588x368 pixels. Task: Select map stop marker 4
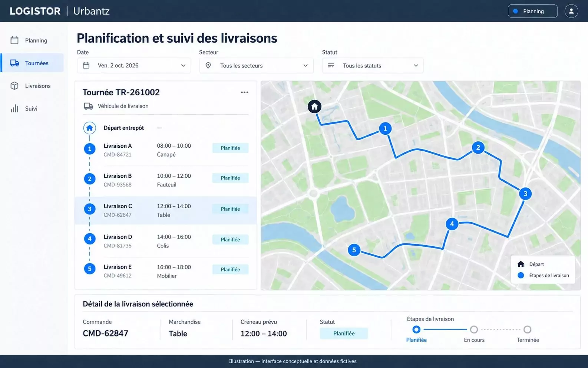coord(452,224)
